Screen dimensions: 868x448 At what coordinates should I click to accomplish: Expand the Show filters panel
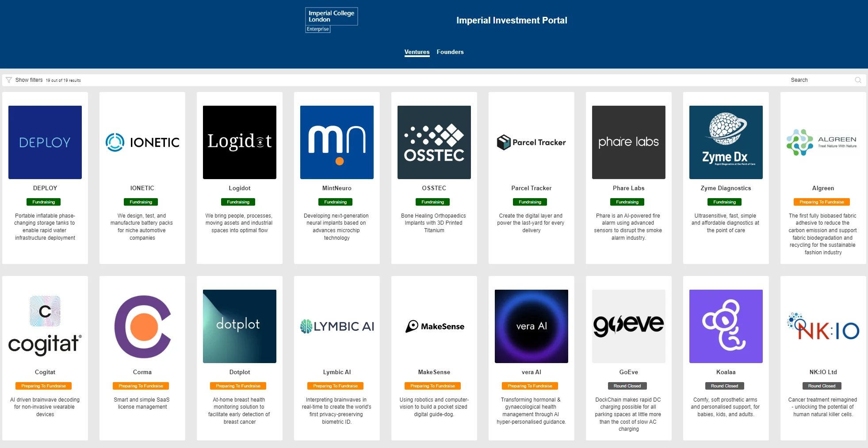(x=29, y=80)
